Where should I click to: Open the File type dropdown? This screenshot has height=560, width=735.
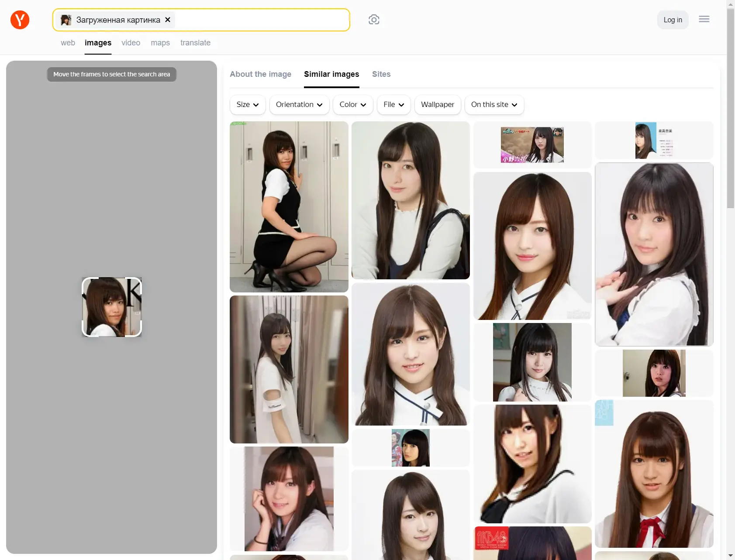click(x=393, y=105)
